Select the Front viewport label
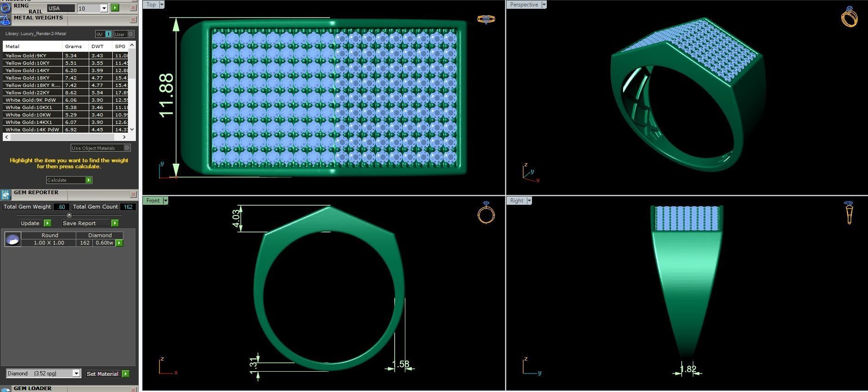The image size is (868, 392). (153, 201)
